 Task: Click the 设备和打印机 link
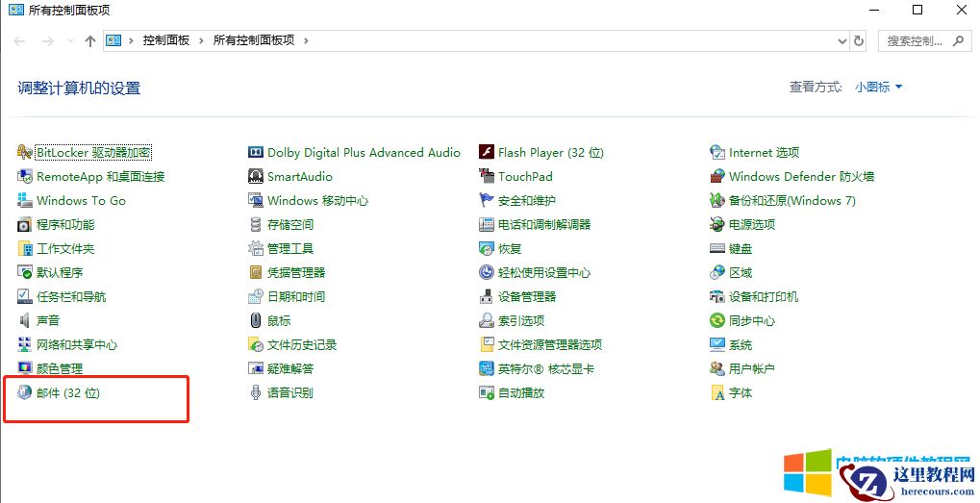[x=763, y=297]
